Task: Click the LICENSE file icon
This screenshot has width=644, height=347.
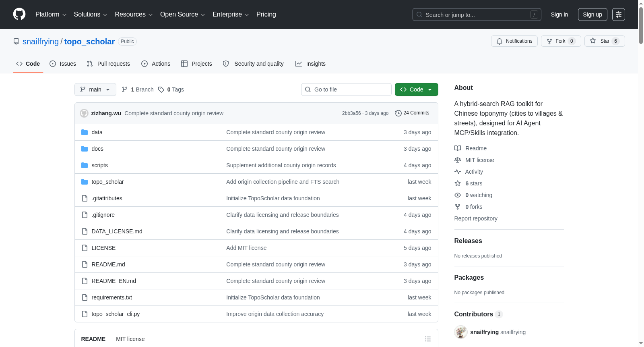Action: point(85,248)
